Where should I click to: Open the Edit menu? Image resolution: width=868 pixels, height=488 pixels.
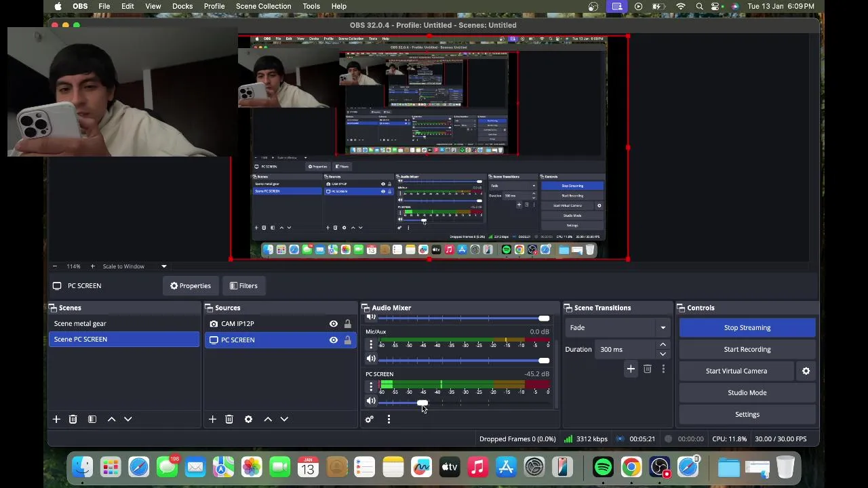[x=127, y=6]
